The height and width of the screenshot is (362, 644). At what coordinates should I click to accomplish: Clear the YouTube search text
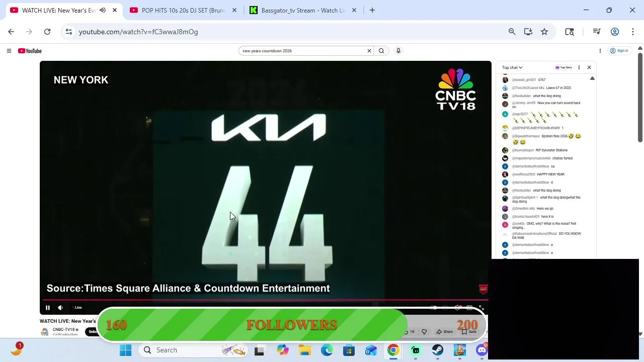369,51
